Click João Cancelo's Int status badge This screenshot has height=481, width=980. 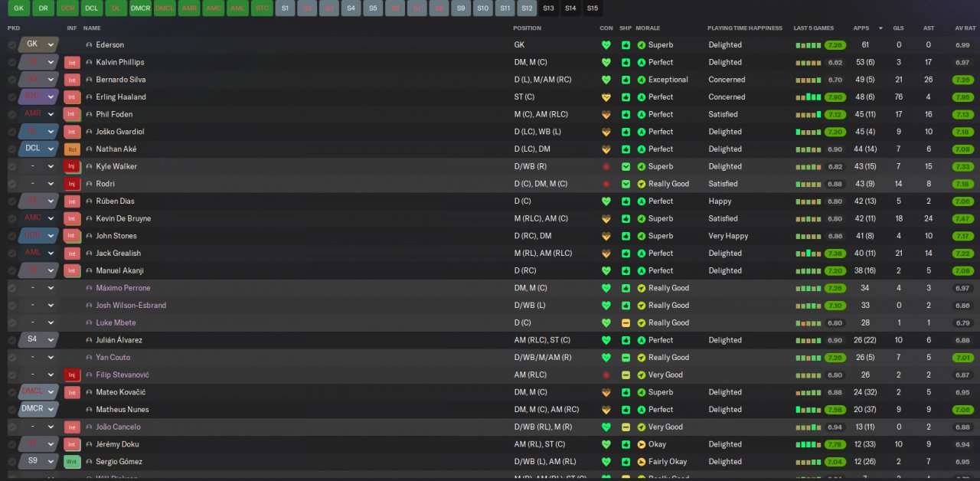tap(72, 427)
